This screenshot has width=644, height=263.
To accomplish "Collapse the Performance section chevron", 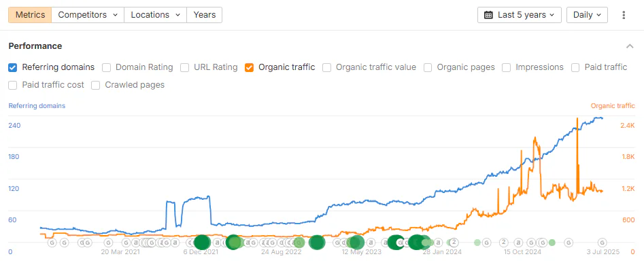I will pos(630,46).
